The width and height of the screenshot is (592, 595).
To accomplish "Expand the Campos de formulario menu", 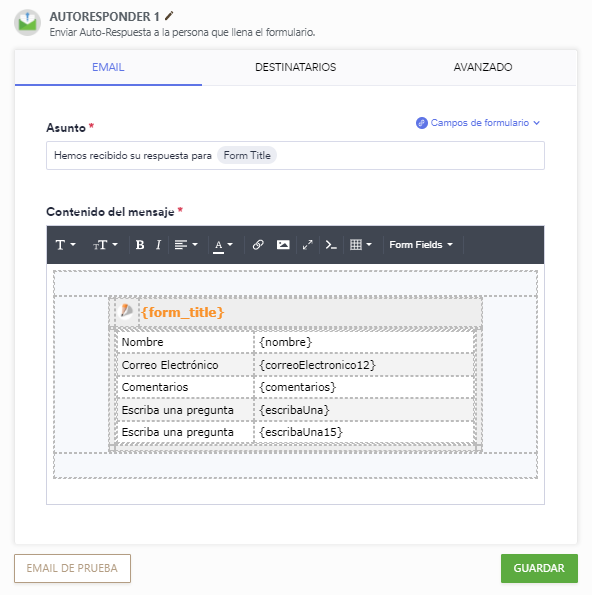I will 478,123.
